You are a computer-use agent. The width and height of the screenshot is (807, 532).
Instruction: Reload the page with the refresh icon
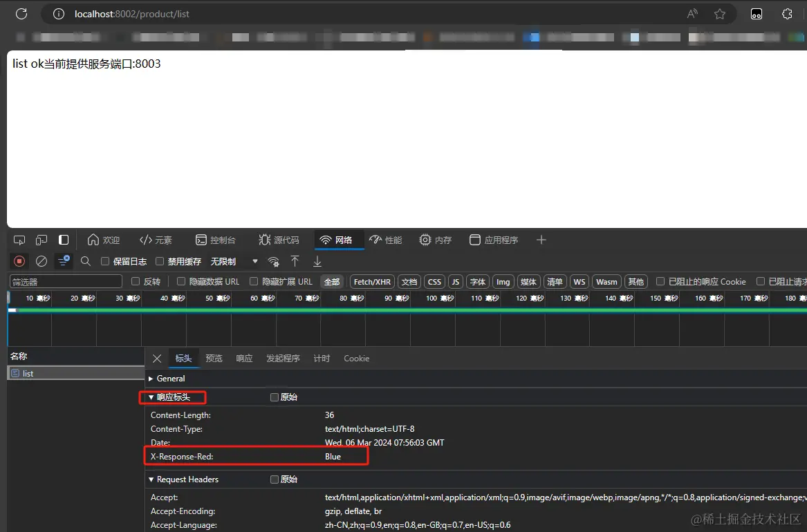[21, 14]
